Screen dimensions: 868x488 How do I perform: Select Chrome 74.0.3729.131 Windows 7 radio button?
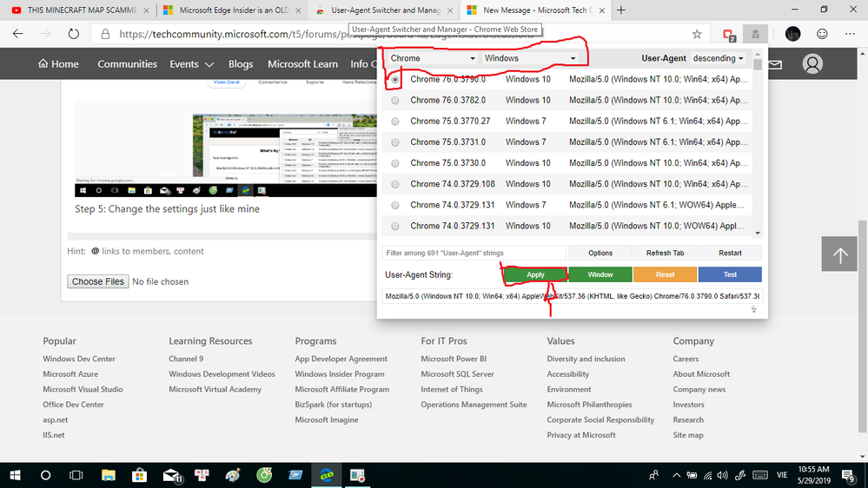(394, 205)
